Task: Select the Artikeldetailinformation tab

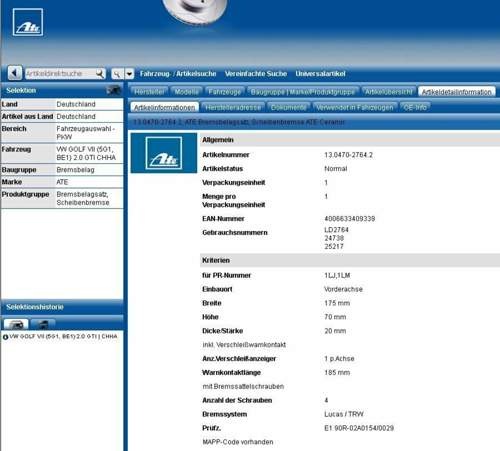Action: coord(457,92)
